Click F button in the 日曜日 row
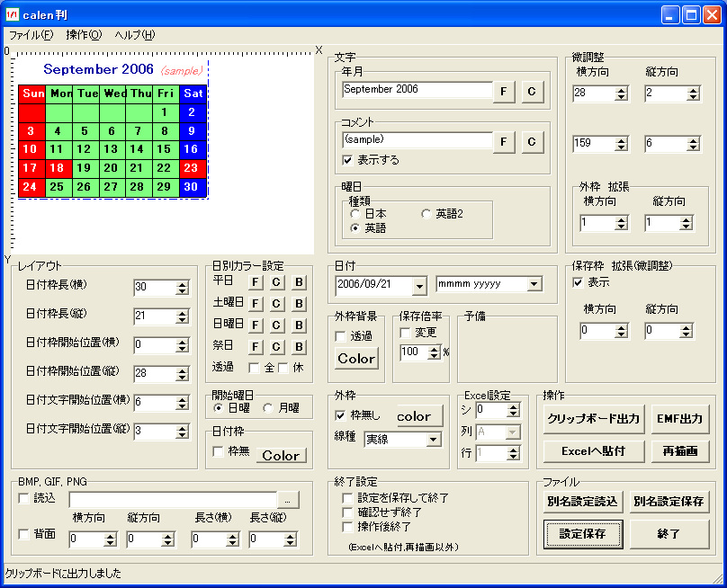This screenshot has width=727, height=588. pyautogui.click(x=255, y=325)
